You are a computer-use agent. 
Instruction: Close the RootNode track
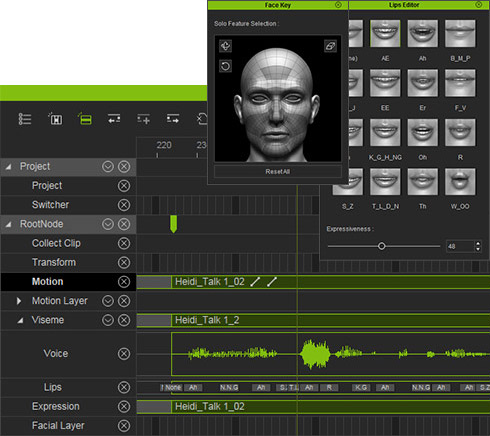(124, 224)
